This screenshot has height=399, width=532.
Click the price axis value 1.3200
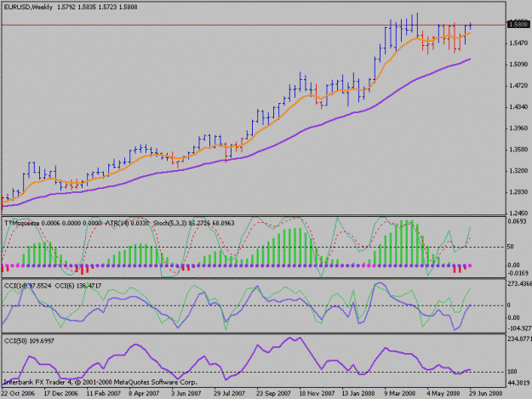(518, 171)
